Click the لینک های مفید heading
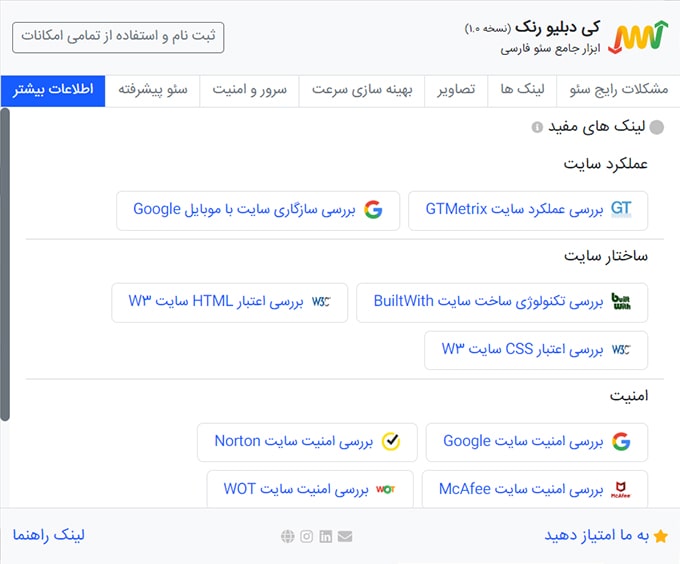The height and width of the screenshot is (564, 680). (597, 127)
